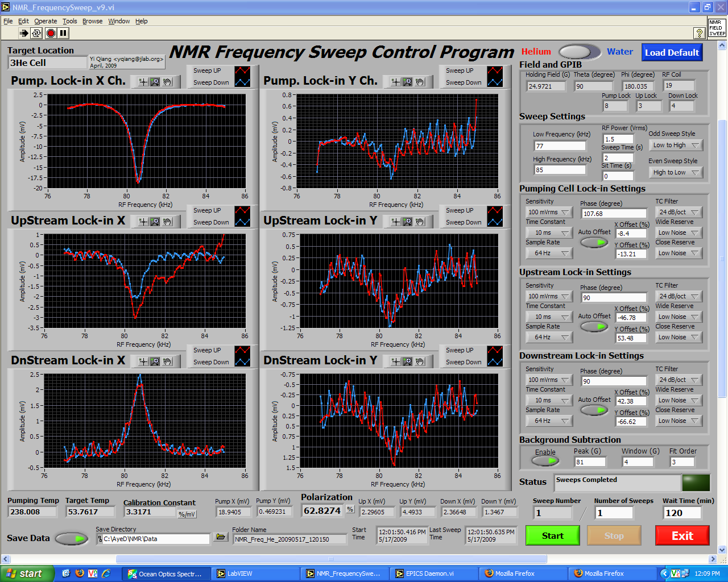The width and height of the screenshot is (728, 582).
Task: Click the Run arrow in the LabVIEW toolbar
Action: pos(24,34)
